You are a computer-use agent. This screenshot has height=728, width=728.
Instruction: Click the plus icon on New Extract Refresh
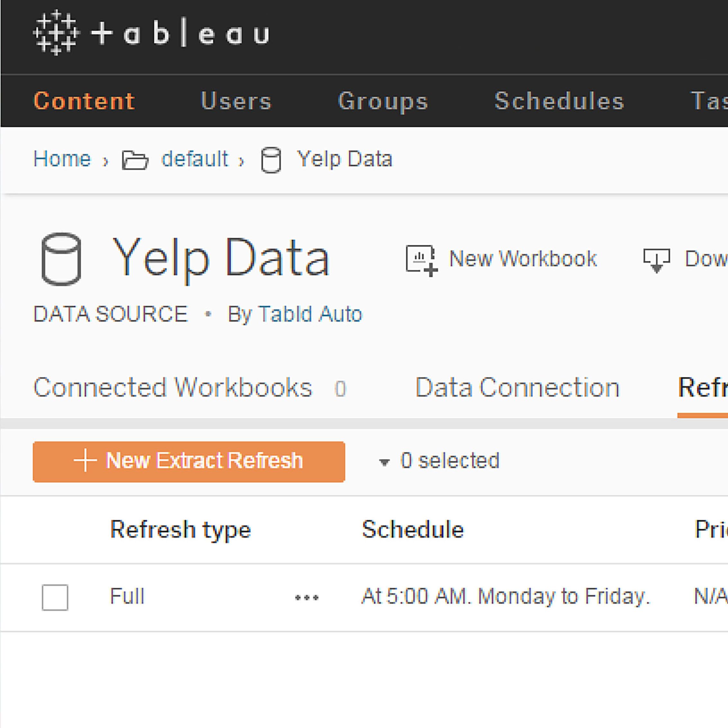pyautogui.click(x=85, y=460)
